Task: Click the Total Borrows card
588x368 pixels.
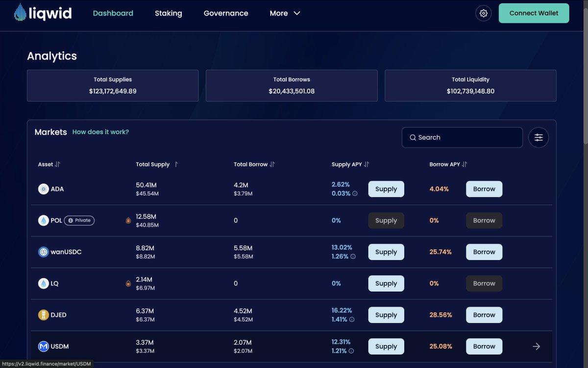Action: tap(292, 85)
